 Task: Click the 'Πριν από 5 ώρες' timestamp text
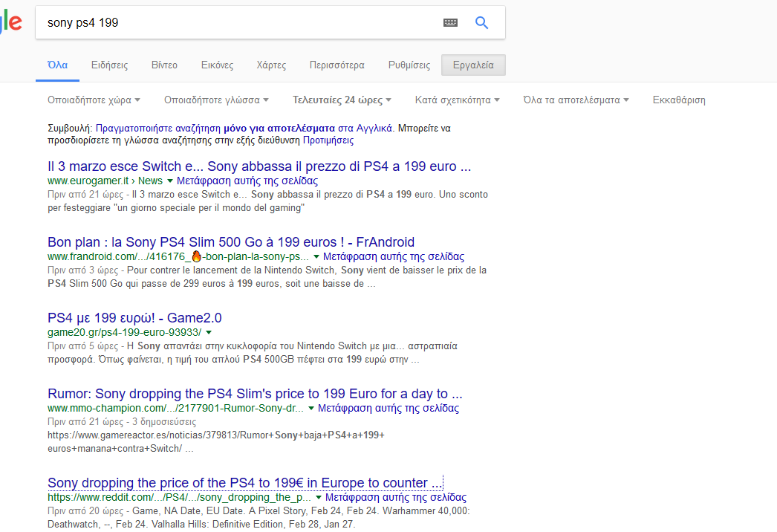pos(82,346)
